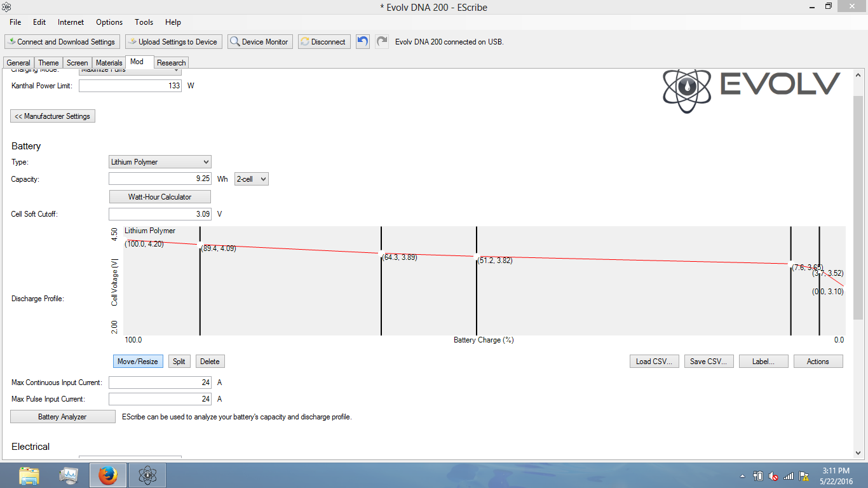Select Delete mode for the discharge profile
This screenshot has height=488, width=868.
click(210, 362)
